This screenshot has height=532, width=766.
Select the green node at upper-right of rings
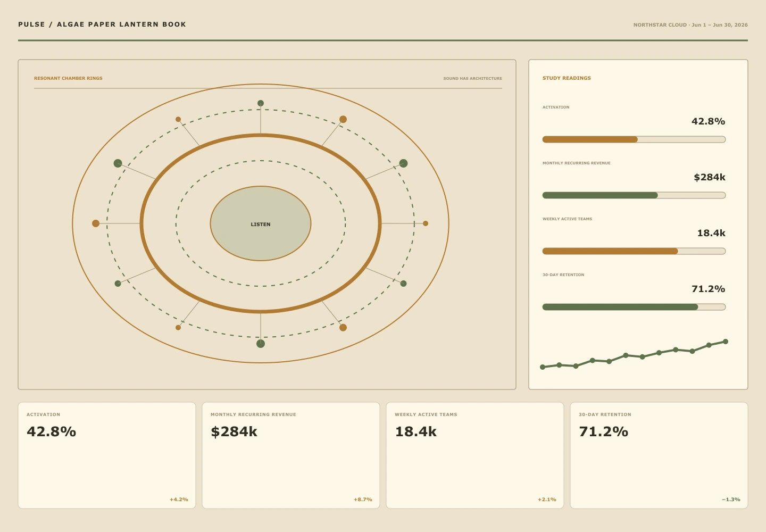tap(403, 163)
